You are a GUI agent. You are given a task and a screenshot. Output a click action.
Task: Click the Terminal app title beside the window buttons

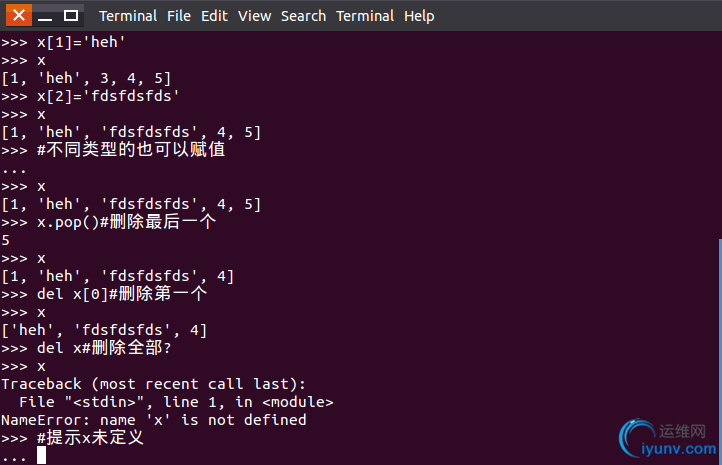point(128,16)
